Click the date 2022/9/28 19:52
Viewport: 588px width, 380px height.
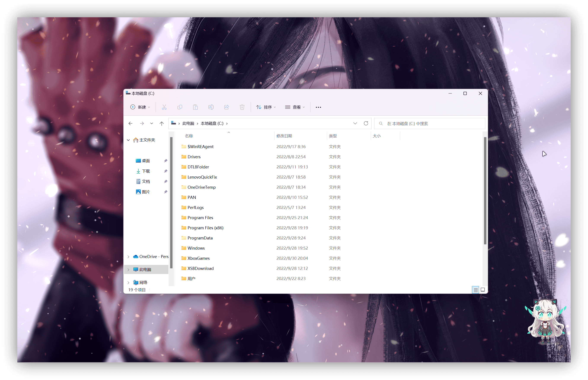292,248
